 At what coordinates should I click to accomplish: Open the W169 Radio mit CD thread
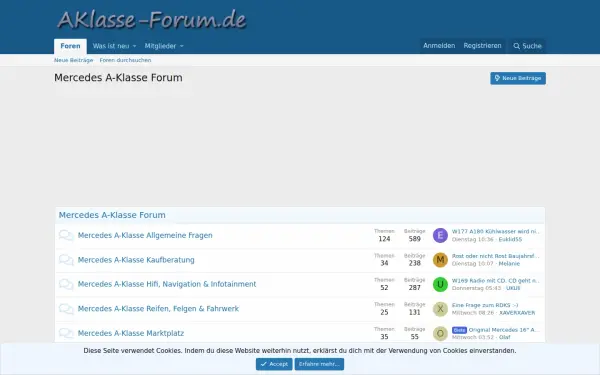pos(496,280)
